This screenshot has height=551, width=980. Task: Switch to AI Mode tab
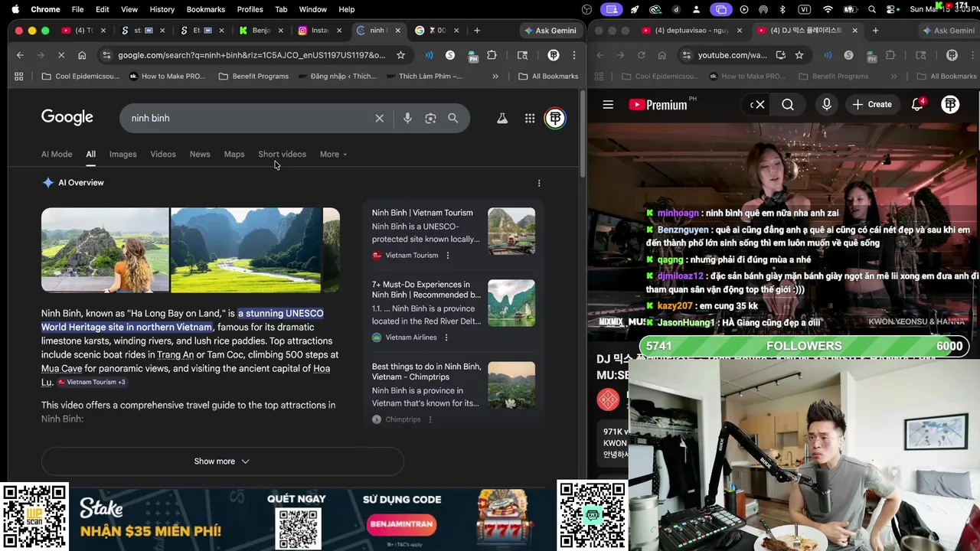(57, 154)
